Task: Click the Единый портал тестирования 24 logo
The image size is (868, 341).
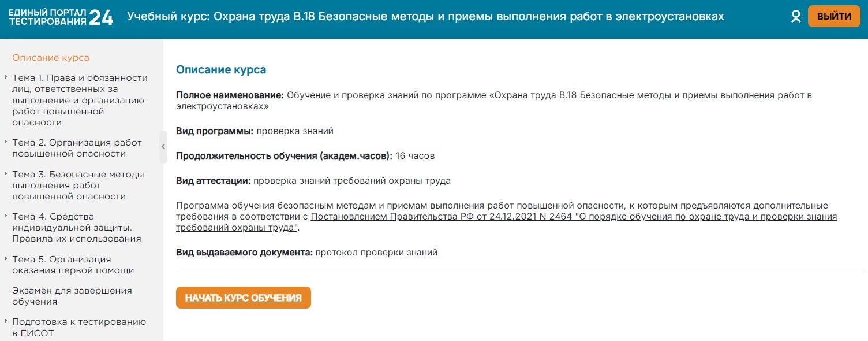Action: [x=61, y=17]
